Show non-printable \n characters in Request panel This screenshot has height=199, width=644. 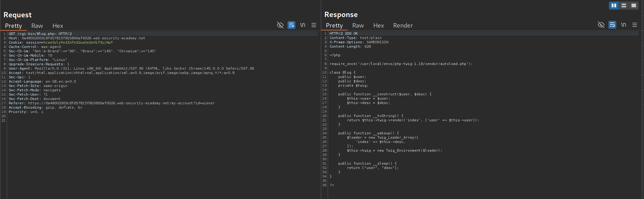tap(303, 25)
